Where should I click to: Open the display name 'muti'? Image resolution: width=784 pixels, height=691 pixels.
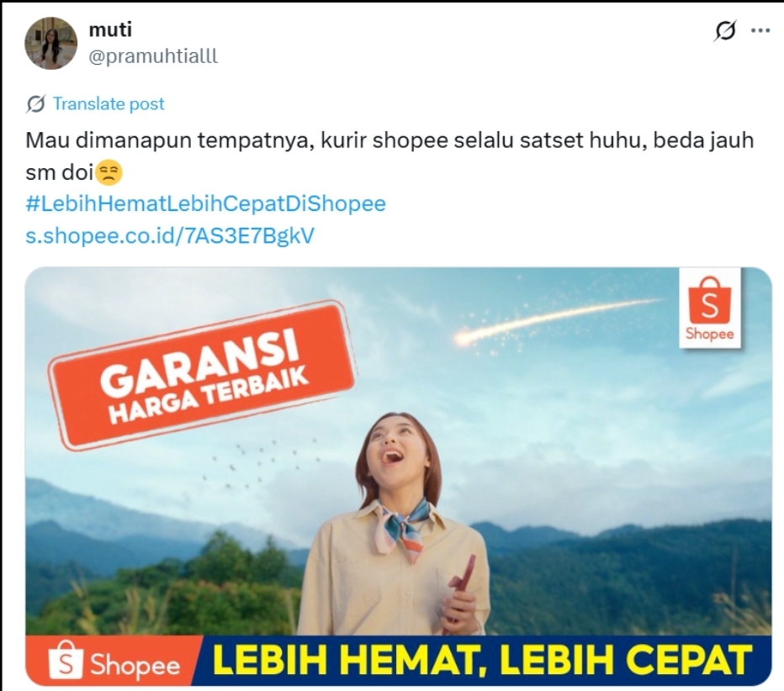pos(110,30)
